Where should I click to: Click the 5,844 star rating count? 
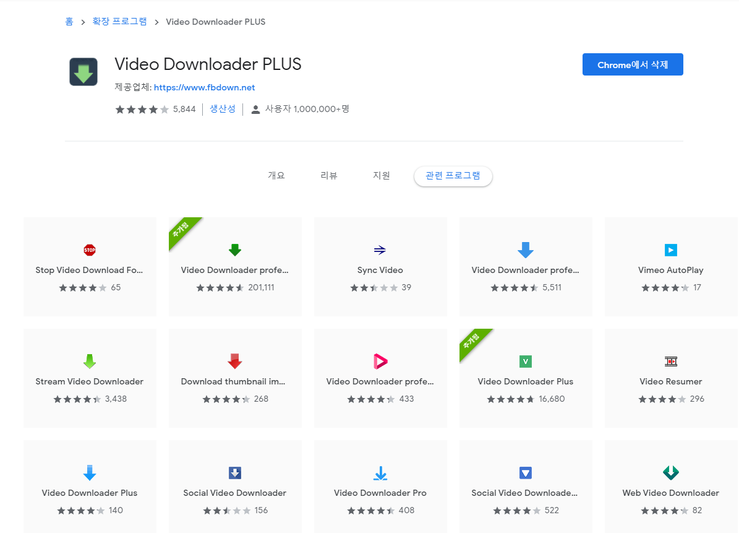(x=184, y=109)
